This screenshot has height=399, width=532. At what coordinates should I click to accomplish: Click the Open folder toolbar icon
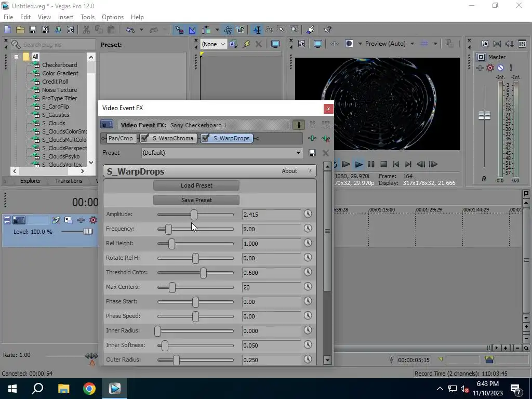coord(20,30)
